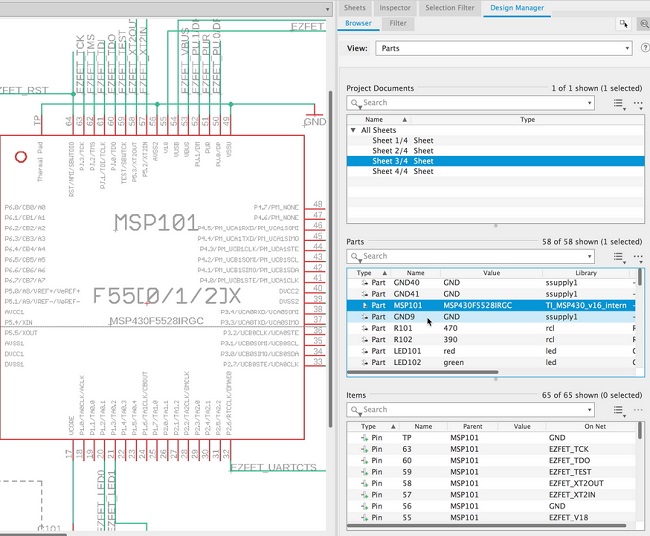
Task: Click the MSP430F5528IRGC value text on schematic
Action: [x=157, y=321]
